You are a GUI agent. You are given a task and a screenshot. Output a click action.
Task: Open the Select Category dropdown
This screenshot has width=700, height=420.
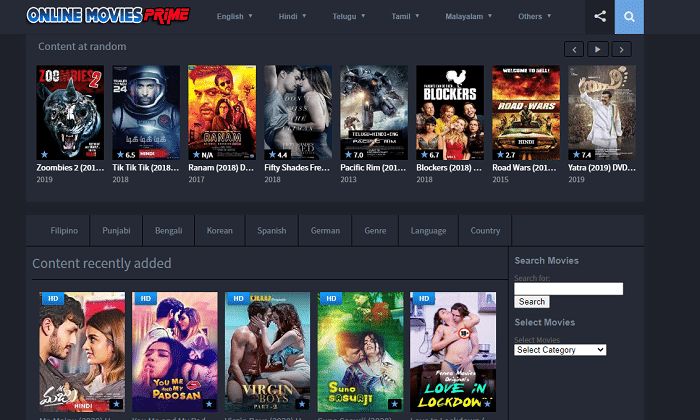click(560, 350)
